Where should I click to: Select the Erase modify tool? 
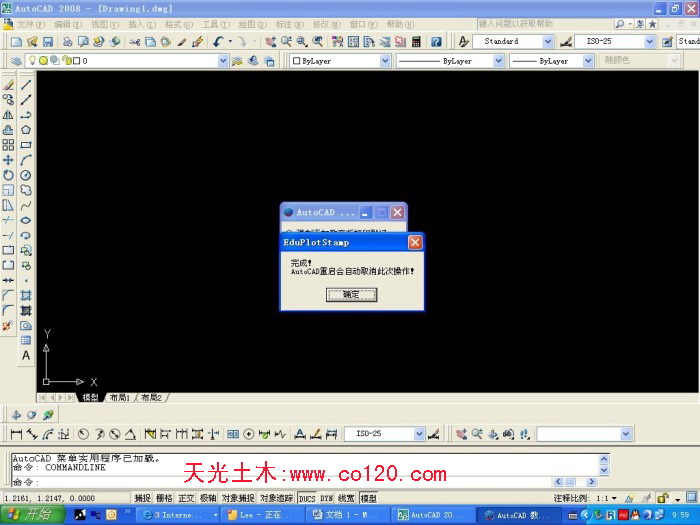(8, 85)
